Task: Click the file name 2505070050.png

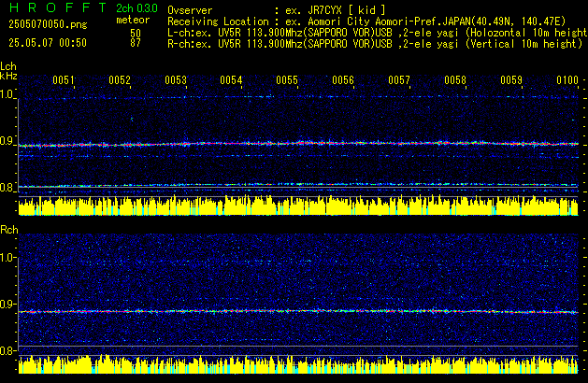Action: pyautogui.click(x=48, y=24)
